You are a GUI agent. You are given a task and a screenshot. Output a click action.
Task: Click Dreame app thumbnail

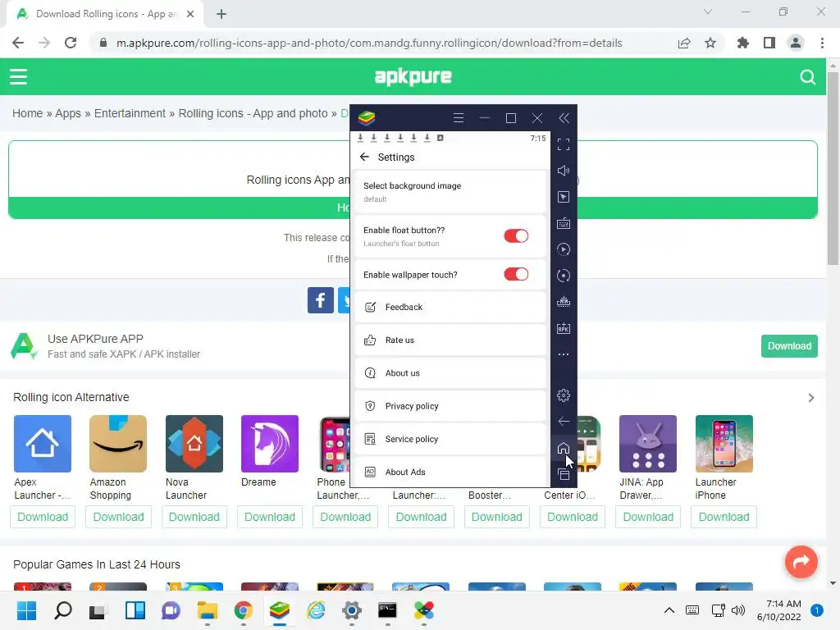click(269, 444)
